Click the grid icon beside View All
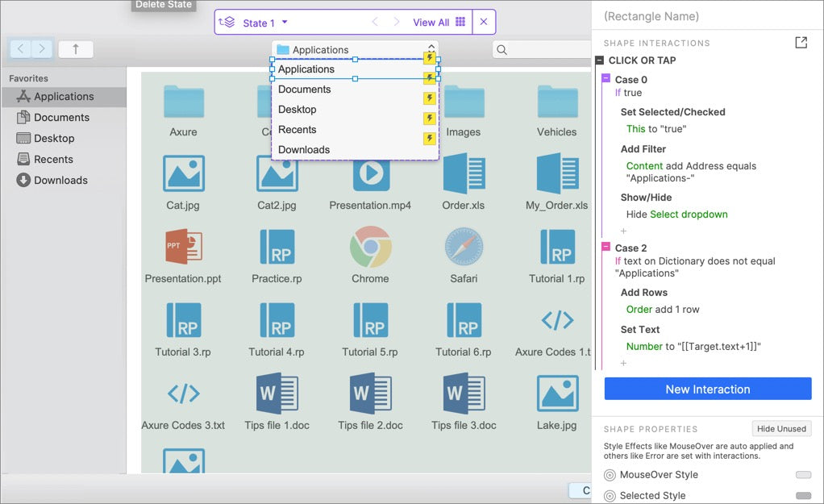 click(x=460, y=22)
